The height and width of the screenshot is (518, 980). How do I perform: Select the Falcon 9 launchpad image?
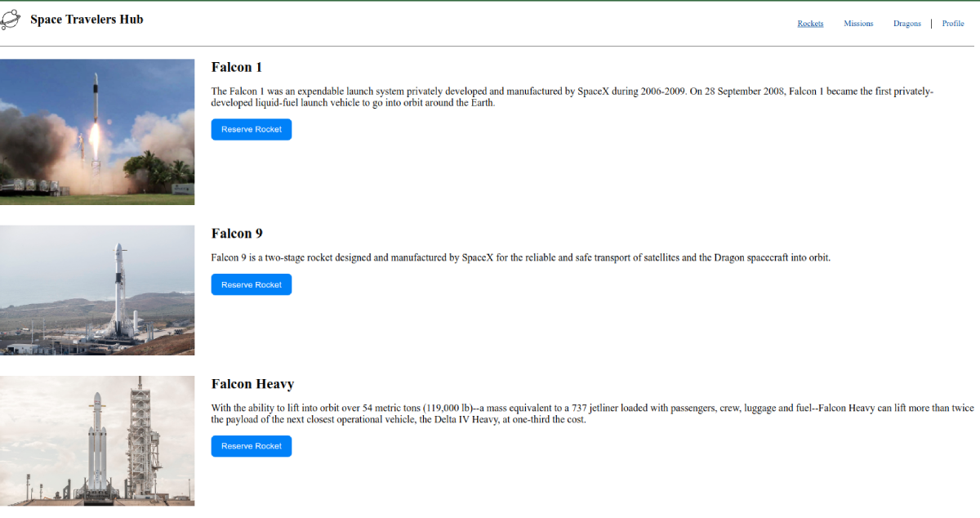coord(97,290)
